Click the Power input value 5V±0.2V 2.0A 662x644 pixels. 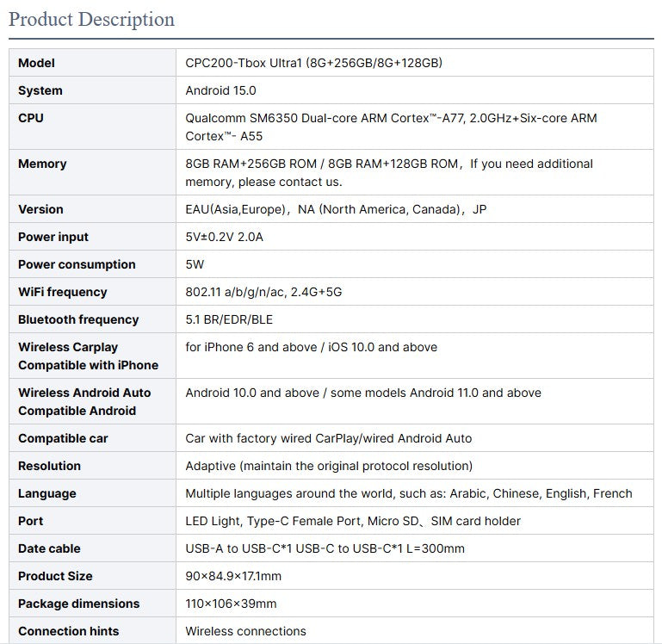tap(224, 237)
